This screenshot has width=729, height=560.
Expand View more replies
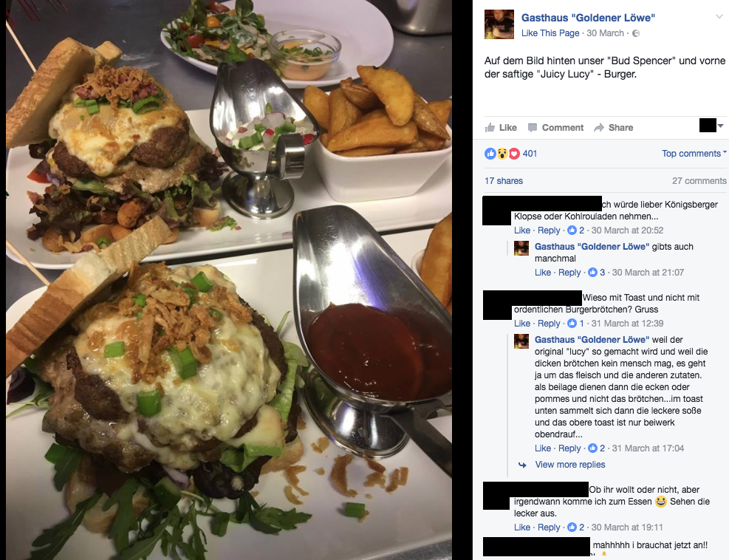pyautogui.click(x=570, y=465)
